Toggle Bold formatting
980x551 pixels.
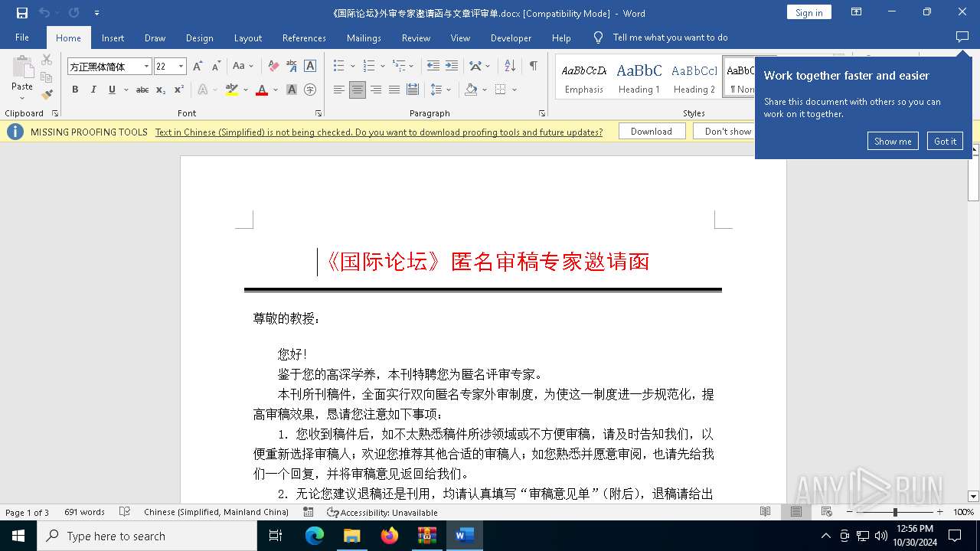[75, 90]
